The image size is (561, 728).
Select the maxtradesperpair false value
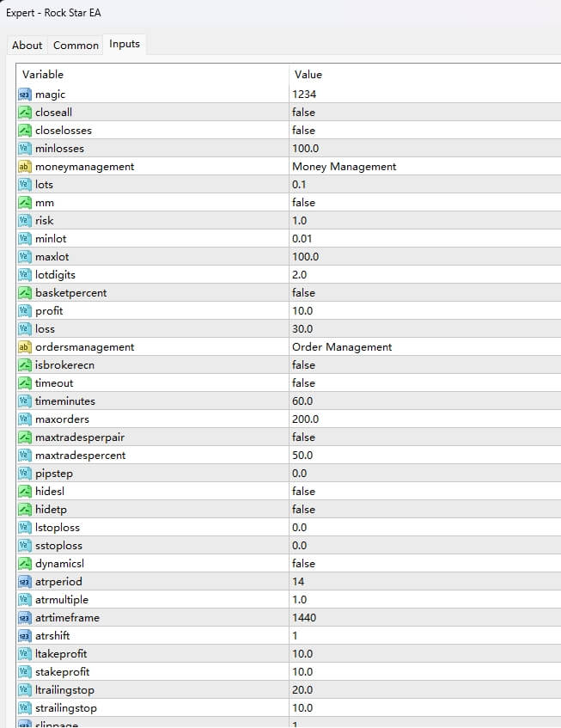[x=303, y=437]
